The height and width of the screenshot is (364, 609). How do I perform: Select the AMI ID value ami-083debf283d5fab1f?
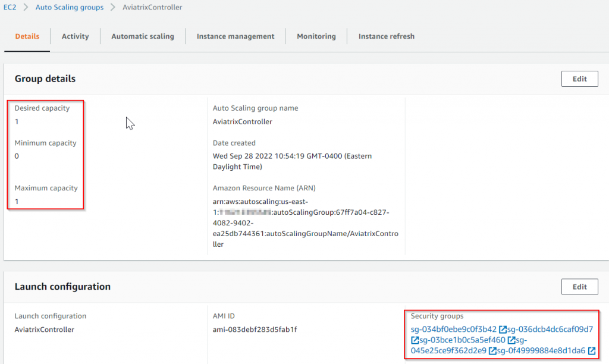click(255, 330)
